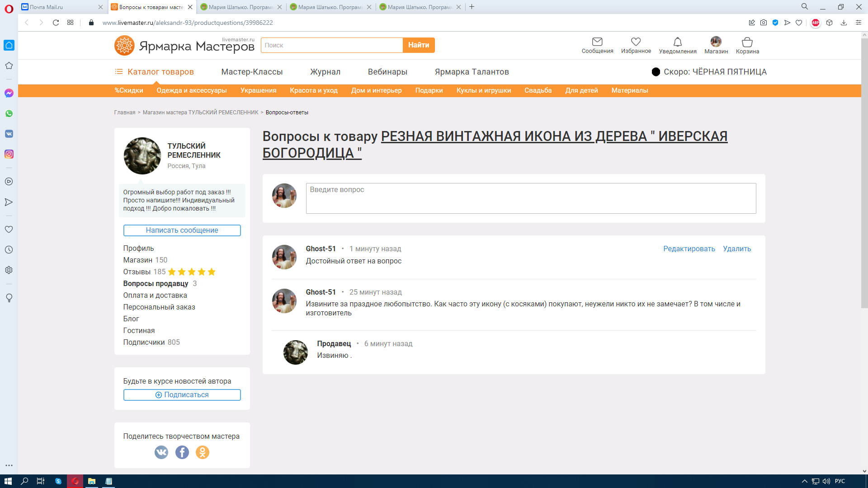
Task: Open Уведомления bell icon
Action: 678,42
